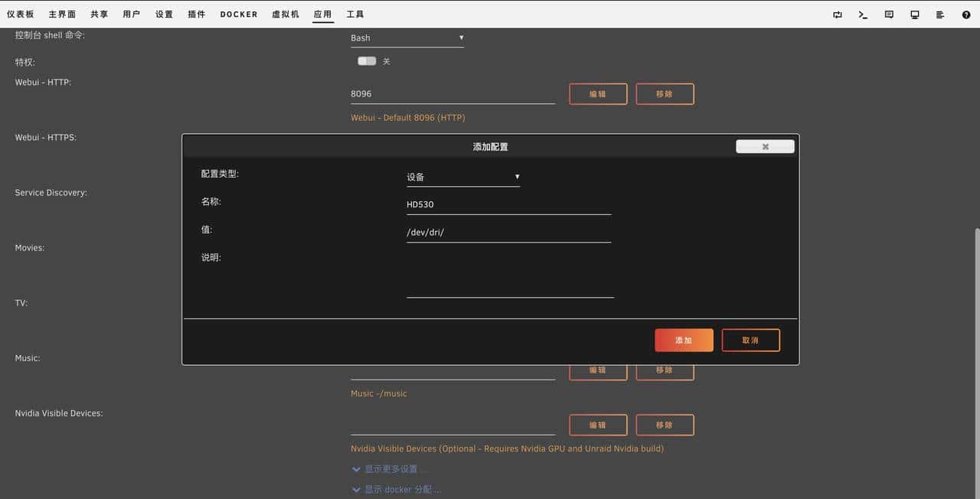The width and height of the screenshot is (980, 499).
Task: Click the 编辑 button next to Music path
Action: coord(597,370)
